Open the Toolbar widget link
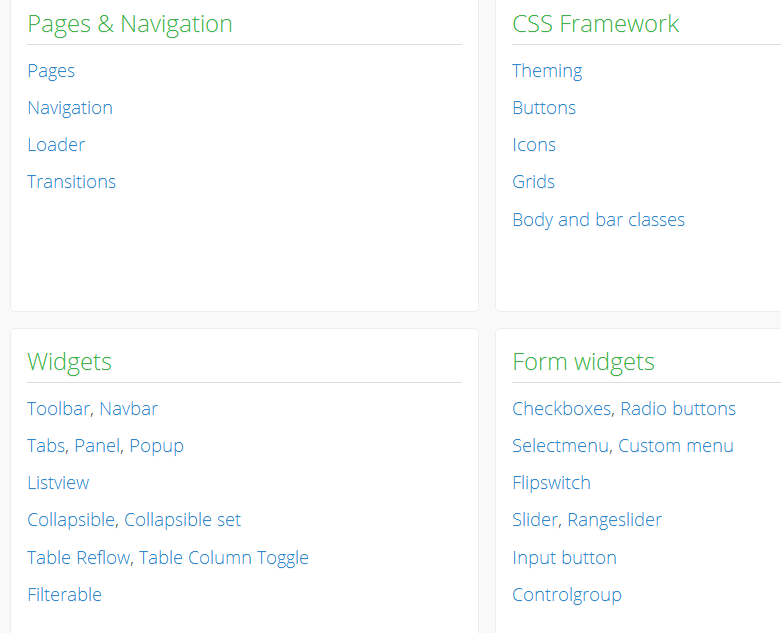The image size is (781, 633). point(59,409)
